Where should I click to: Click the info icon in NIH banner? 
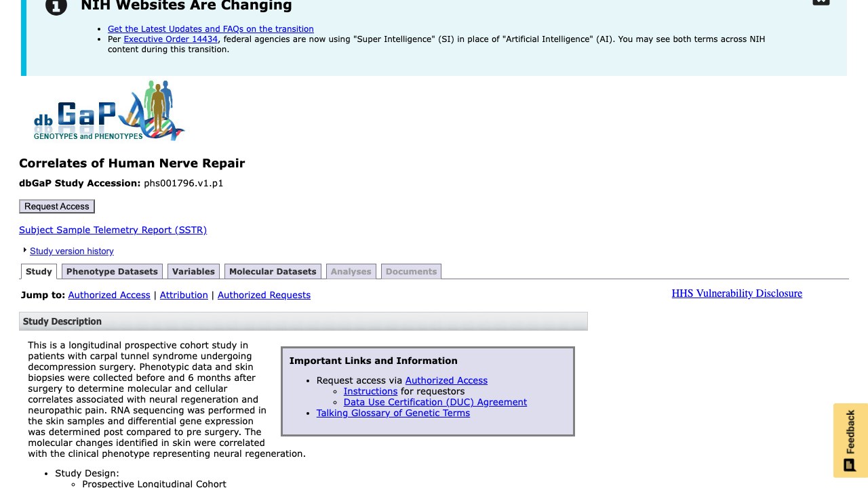56,7
